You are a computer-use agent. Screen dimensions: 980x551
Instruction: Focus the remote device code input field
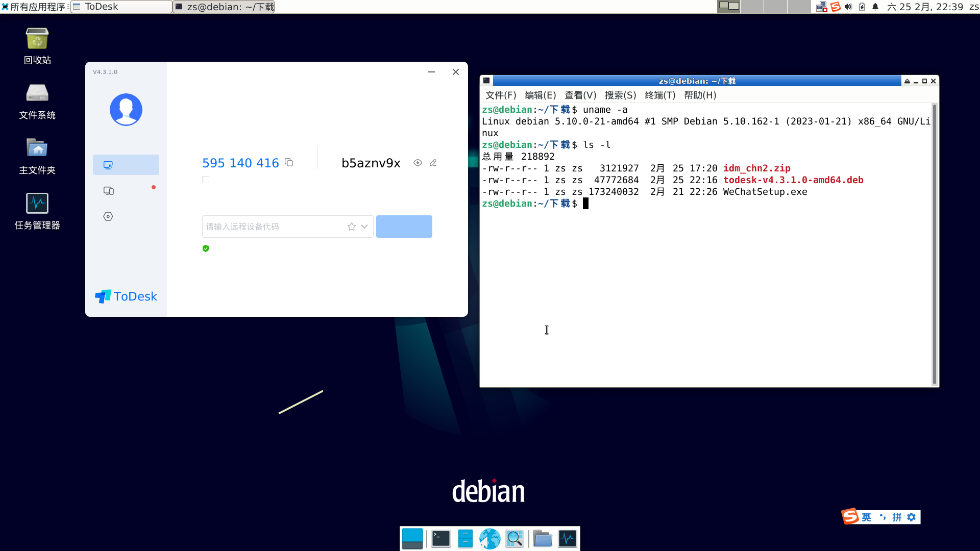[273, 227]
